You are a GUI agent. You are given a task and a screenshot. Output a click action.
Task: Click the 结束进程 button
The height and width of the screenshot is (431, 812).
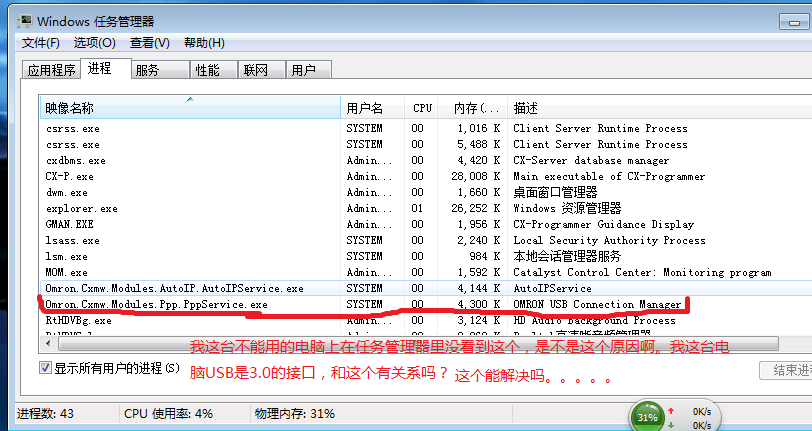785,370
